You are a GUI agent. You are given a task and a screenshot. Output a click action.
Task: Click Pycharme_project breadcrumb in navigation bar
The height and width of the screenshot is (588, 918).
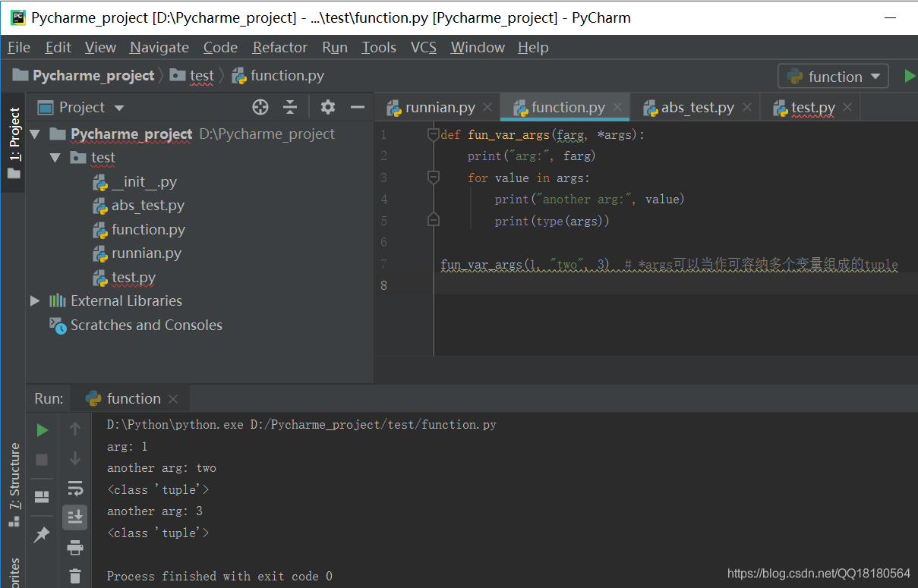pos(84,76)
